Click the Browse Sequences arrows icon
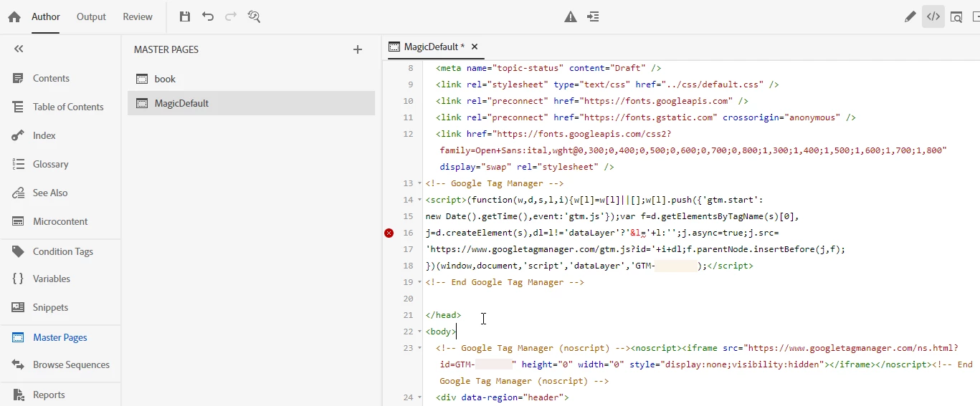The image size is (980, 406). click(19, 364)
